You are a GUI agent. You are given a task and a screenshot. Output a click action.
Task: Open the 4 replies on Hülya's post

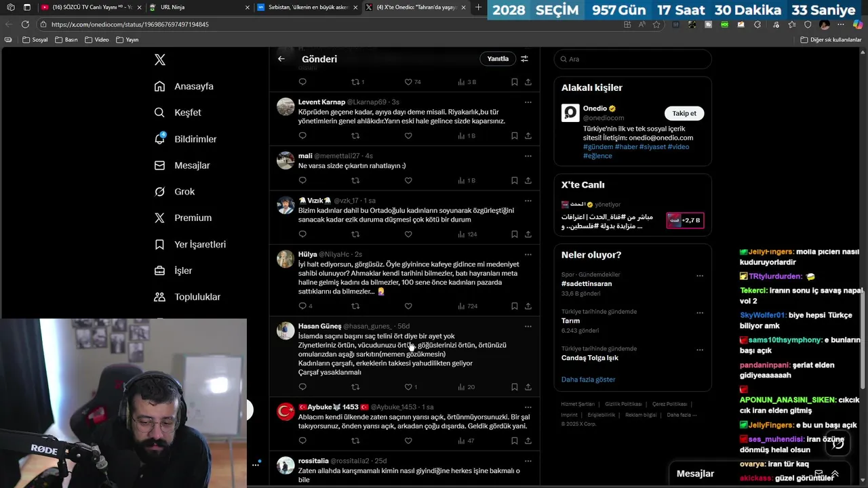click(x=305, y=306)
